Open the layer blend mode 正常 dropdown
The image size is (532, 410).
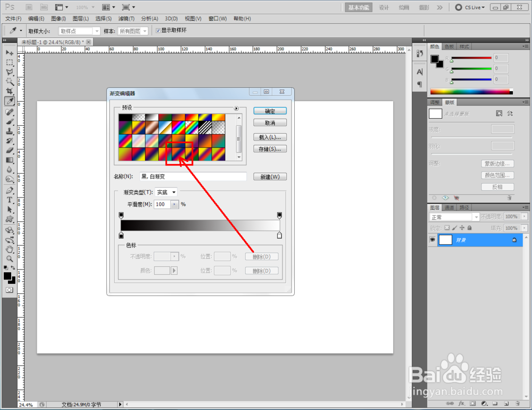454,217
